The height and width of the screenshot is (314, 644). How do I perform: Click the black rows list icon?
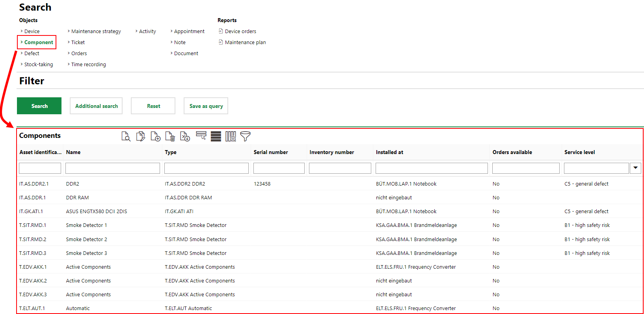216,136
